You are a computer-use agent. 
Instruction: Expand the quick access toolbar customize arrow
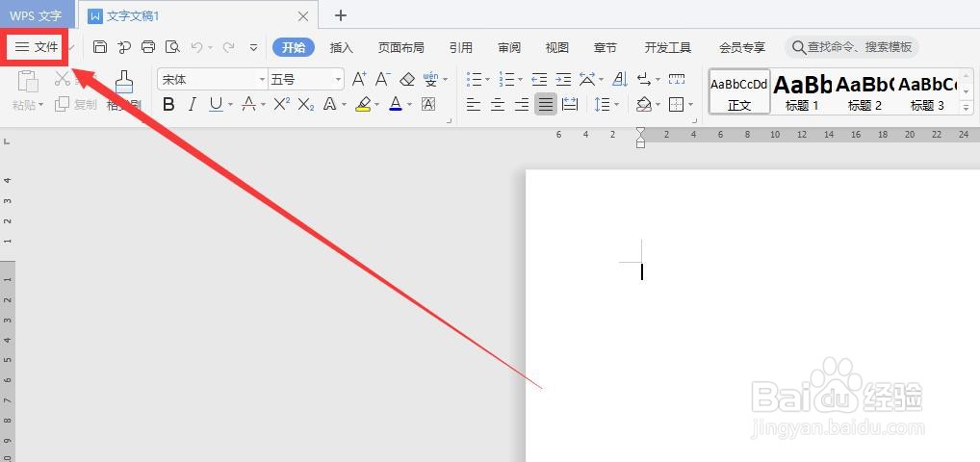coord(253,47)
